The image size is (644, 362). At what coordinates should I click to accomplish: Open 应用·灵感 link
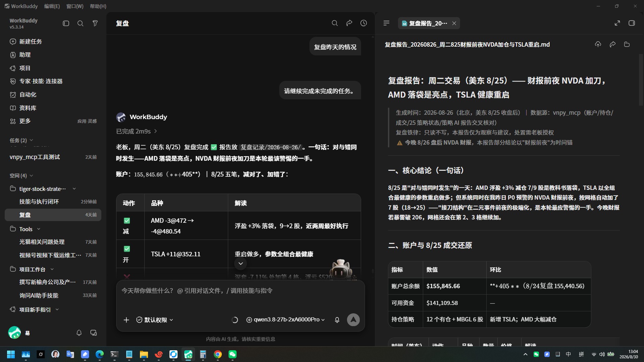pos(87,121)
